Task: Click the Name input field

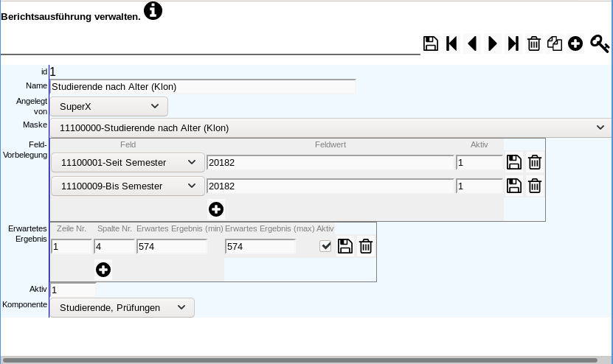Action: coord(203,86)
